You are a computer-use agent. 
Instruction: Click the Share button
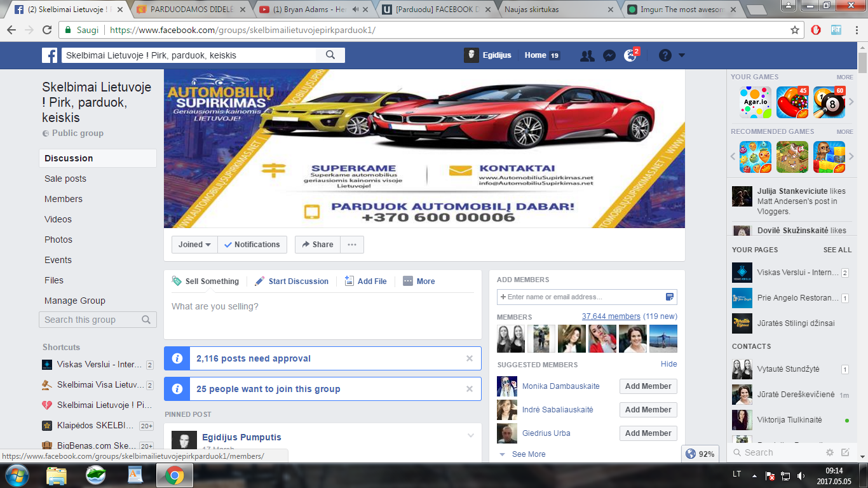click(x=318, y=245)
